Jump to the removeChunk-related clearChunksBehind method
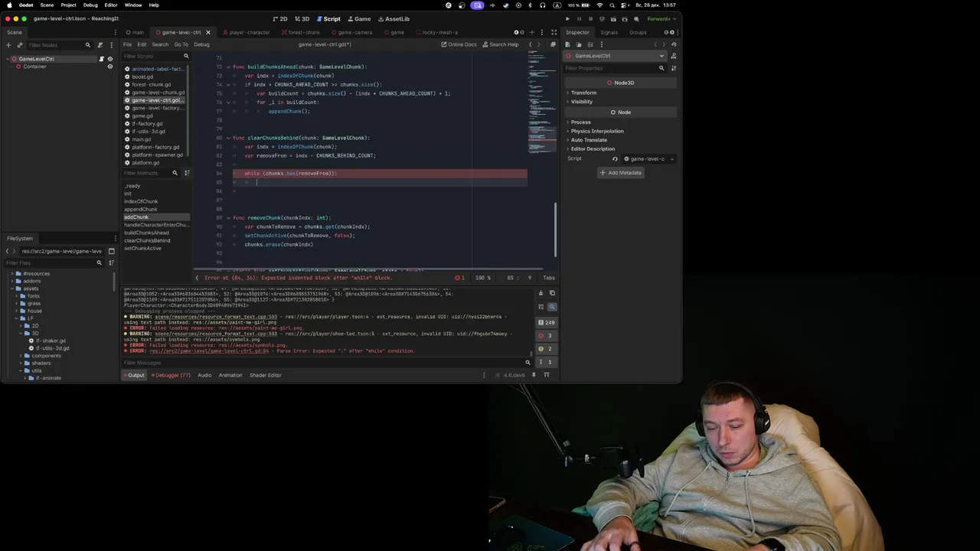The height and width of the screenshot is (551, 980). pos(146,240)
